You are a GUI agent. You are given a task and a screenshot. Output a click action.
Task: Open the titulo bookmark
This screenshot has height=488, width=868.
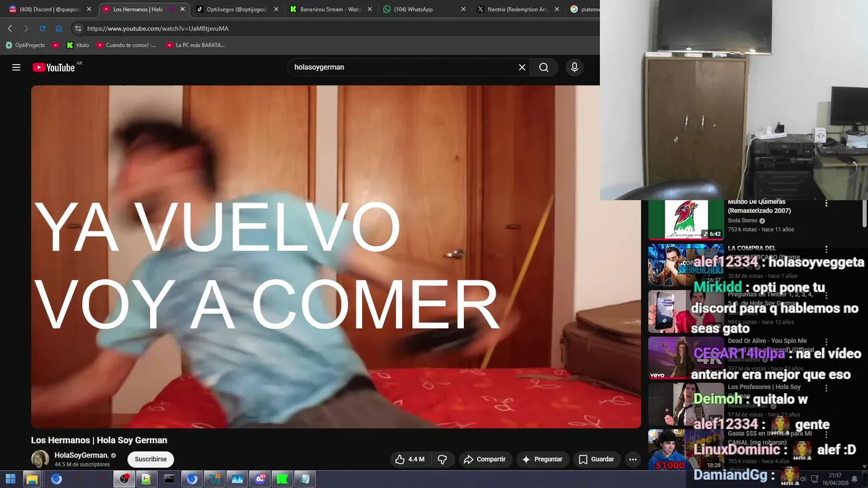(78, 45)
